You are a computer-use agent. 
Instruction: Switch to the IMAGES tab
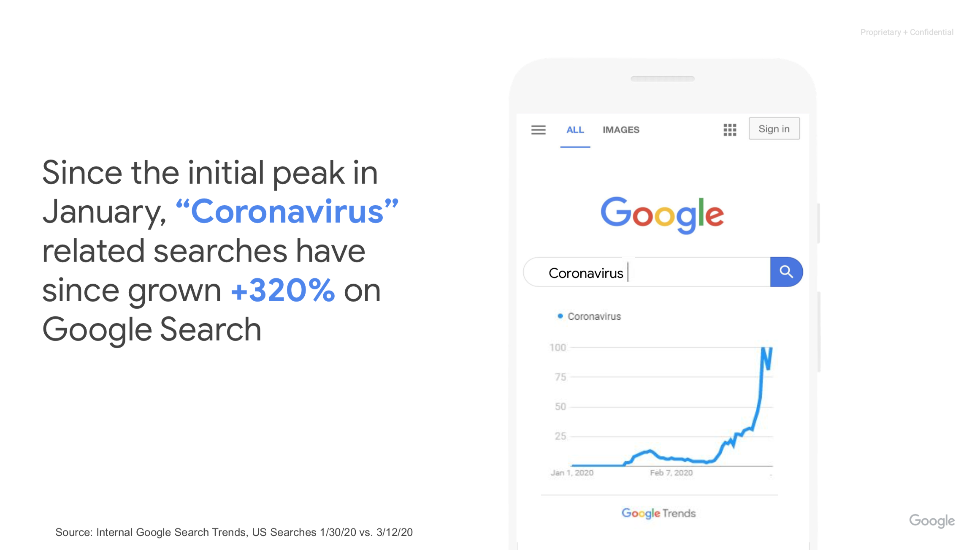tap(621, 130)
